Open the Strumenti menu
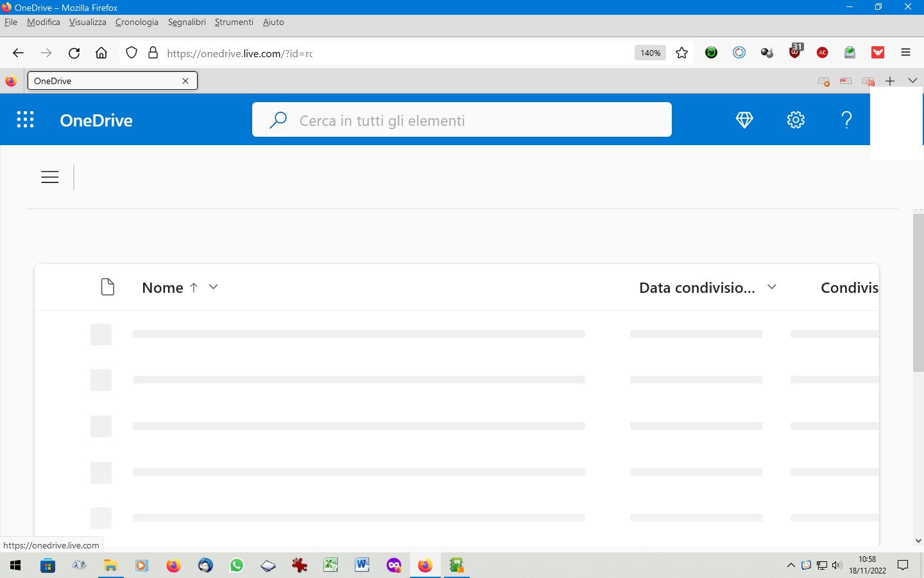This screenshot has height=578, width=924. click(234, 22)
